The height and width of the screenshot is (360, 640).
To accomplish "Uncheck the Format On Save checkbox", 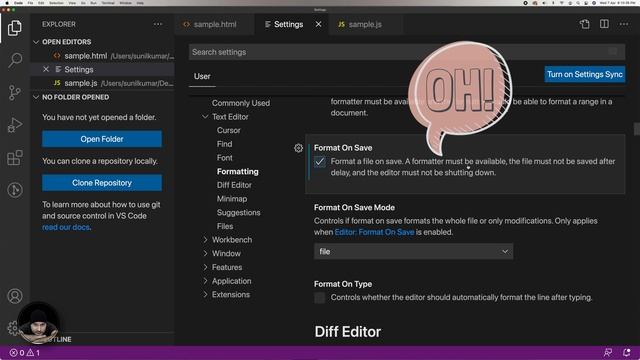I will (320, 162).
